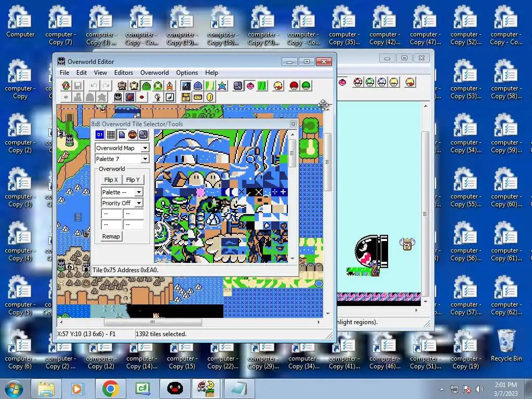Click the top-left remap value field
This screenshot has height=399, width=532.
pyautogui.click(x=112, y=214)
